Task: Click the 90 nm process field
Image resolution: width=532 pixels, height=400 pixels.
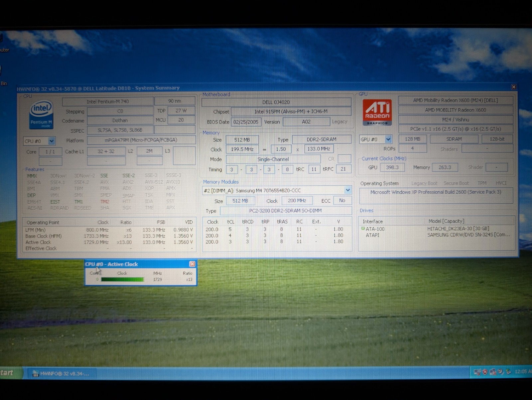Action: 175,101
